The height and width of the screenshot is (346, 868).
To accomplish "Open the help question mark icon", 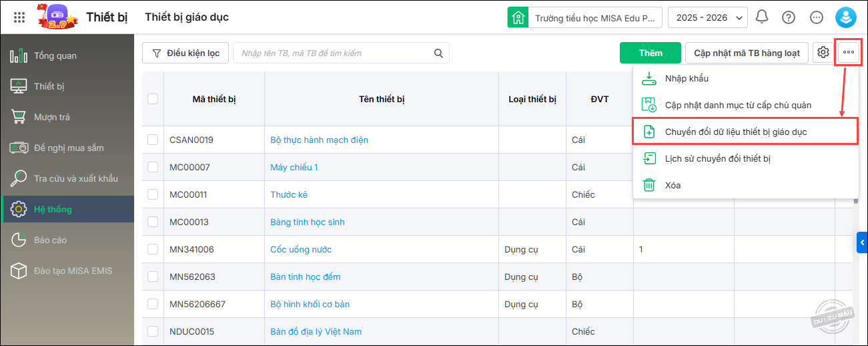I will pos(789,17).
